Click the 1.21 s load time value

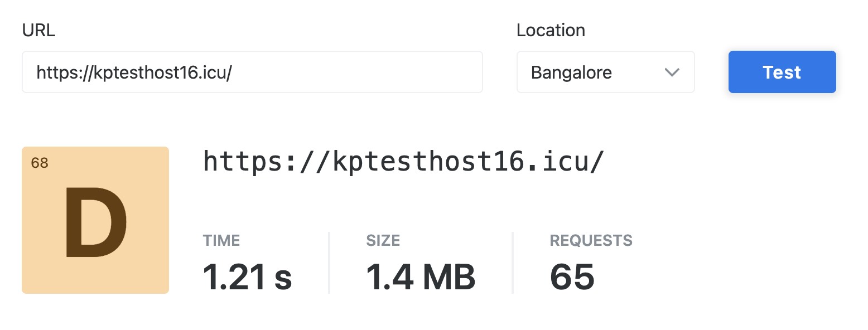pyautogui.click(x=247, y=276)
